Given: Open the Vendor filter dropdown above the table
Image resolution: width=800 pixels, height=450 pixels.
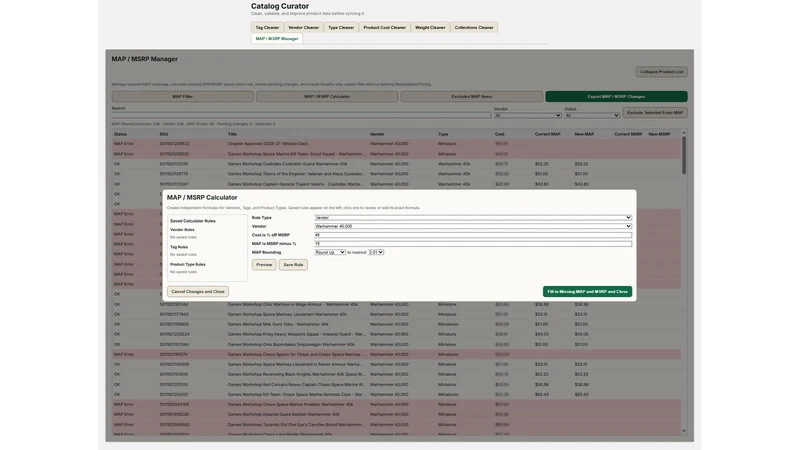Looking at the screenshot, I should [527, 115].
